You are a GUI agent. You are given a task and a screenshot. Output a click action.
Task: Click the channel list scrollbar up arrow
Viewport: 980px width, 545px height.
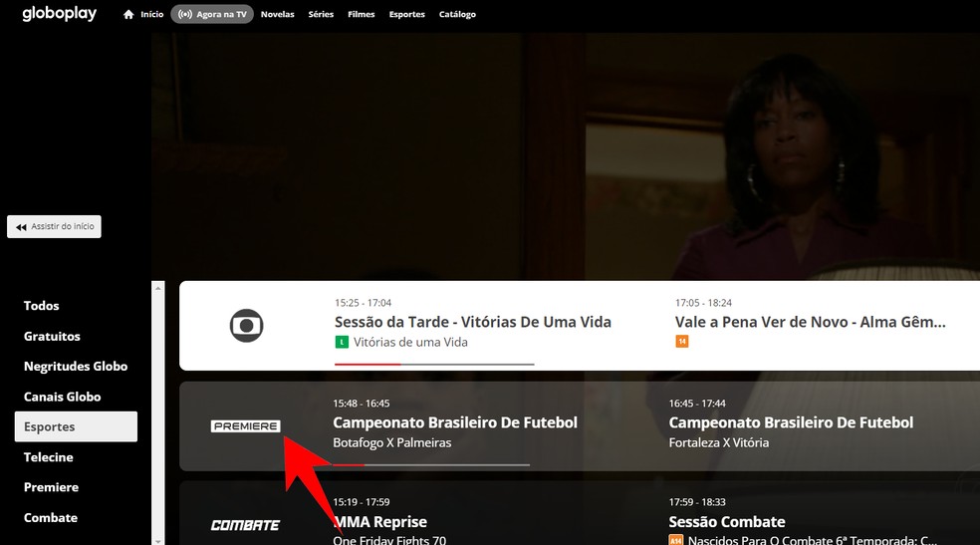(x=158, y=288)
